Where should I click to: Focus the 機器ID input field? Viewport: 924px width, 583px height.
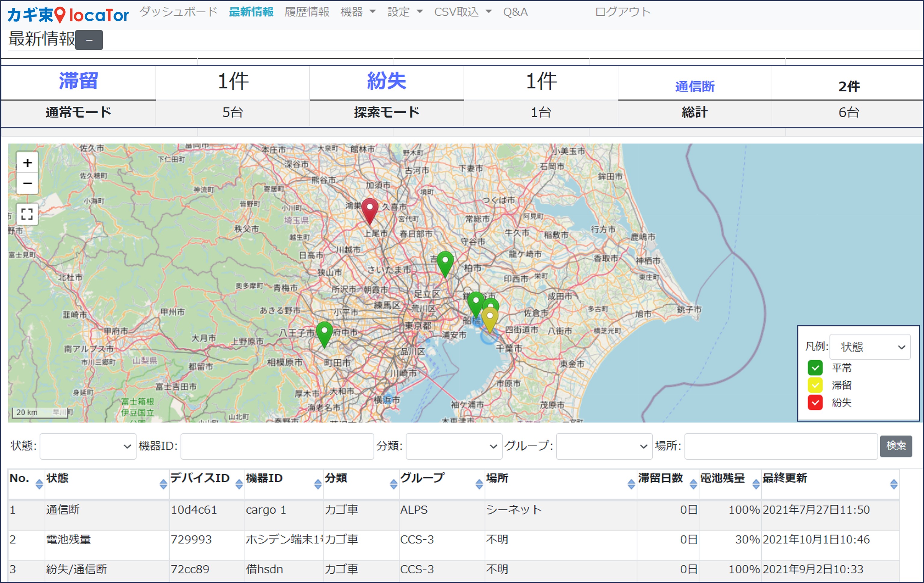point(277,446)
